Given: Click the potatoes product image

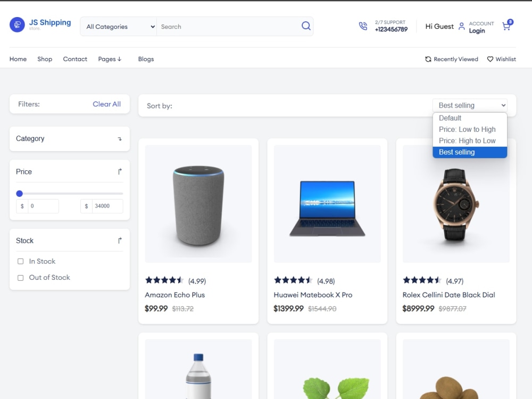Looking at the screenshot, I should point(456,369).
